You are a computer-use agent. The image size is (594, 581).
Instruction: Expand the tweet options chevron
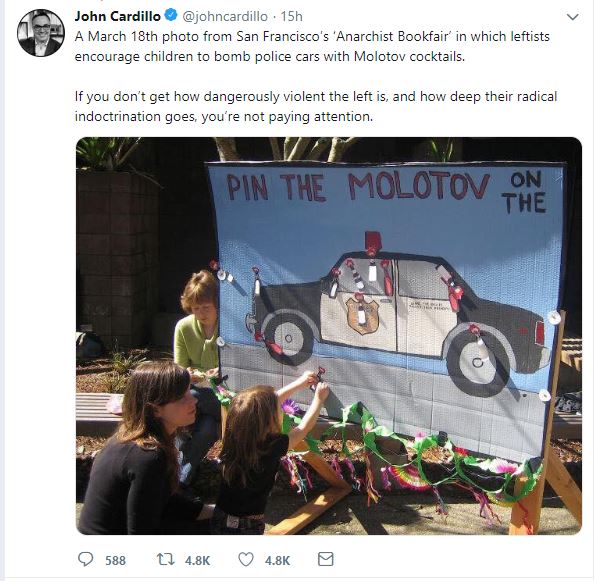click(572, 17)
